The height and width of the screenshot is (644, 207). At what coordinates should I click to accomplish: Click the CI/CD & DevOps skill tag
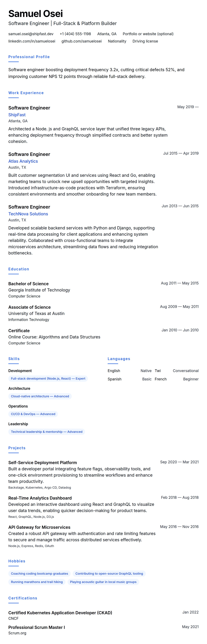pos(33,414)
